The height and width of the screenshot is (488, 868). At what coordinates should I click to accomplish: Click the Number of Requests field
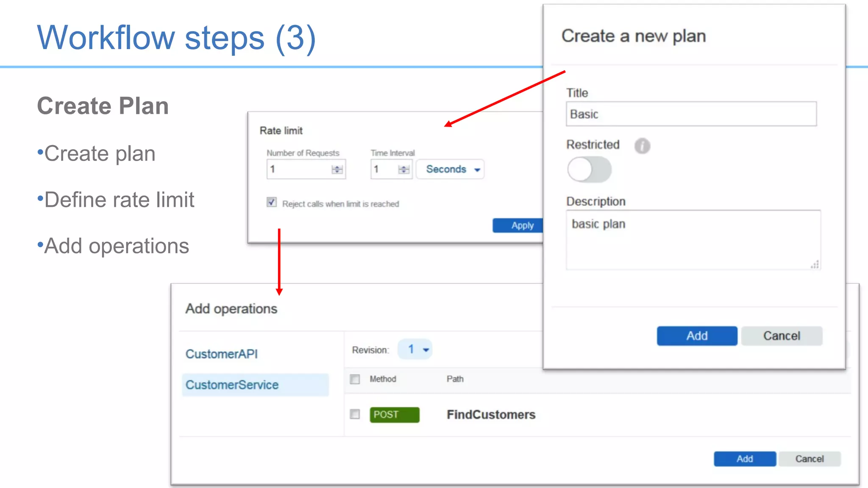[x=306, y=169]
